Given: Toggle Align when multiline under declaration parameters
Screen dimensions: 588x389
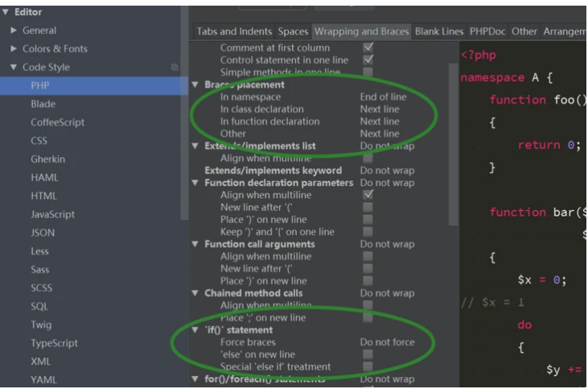Looking at the screenshot, I should pos(368,195).
